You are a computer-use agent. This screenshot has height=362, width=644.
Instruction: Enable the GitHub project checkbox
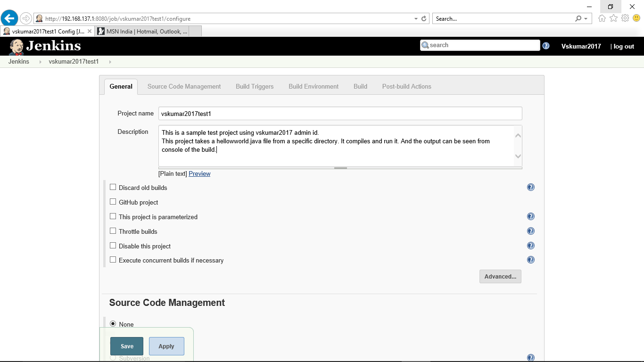(113, 201)
